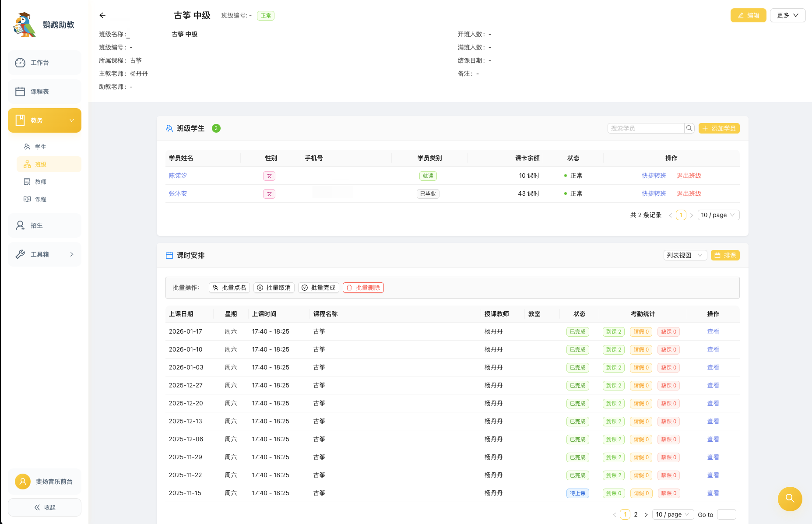Collapse the sidebar with 收起

[45, 507]
